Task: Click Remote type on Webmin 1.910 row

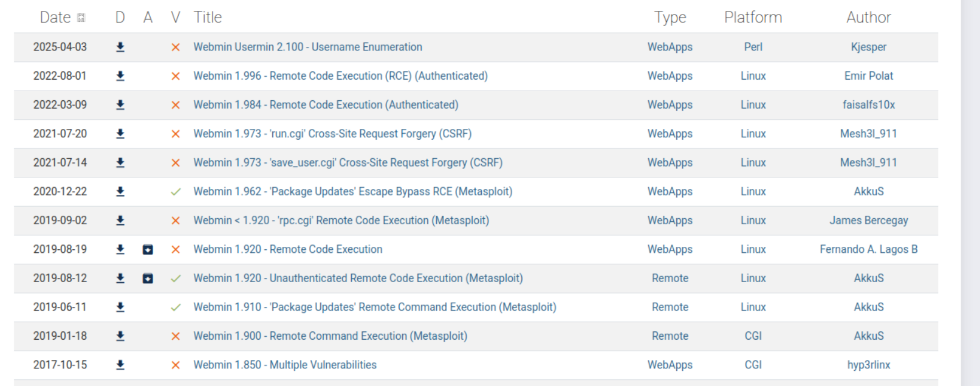Action: (670, 307)
